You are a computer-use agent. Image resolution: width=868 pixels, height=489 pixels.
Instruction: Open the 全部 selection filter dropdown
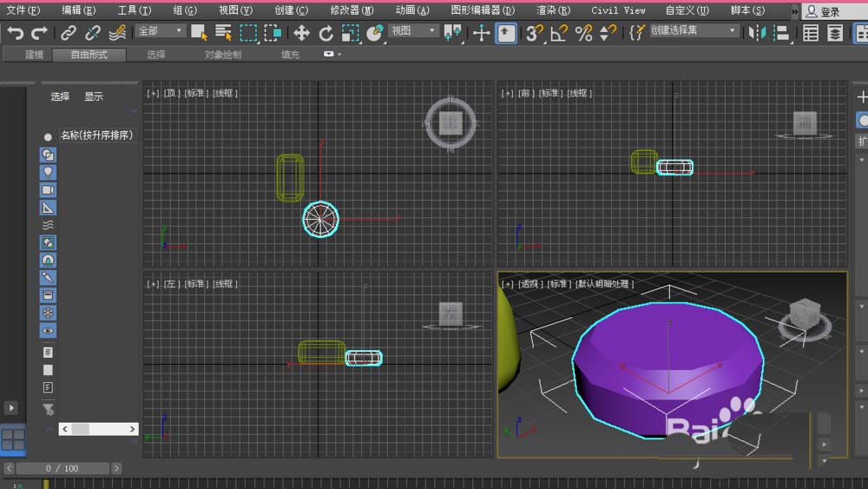click(x=161, y=31)
